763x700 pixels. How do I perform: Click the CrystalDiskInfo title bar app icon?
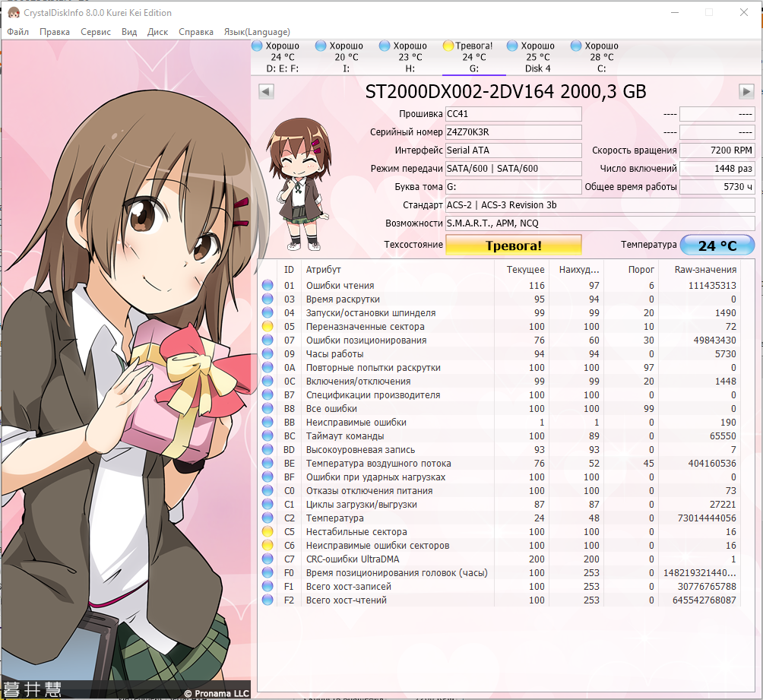click(x=14, y=13)
